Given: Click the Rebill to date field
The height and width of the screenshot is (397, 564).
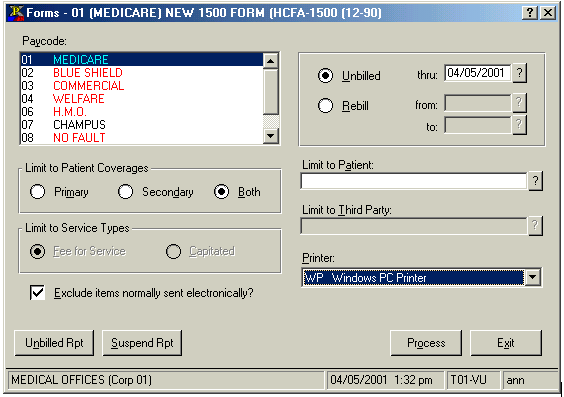Looking at the screenshot, I should (x=478, y=125).
